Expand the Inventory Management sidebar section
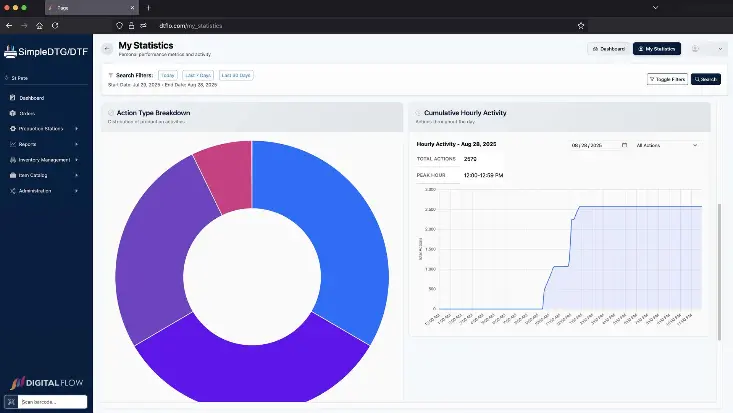 [x=44, y=160]
